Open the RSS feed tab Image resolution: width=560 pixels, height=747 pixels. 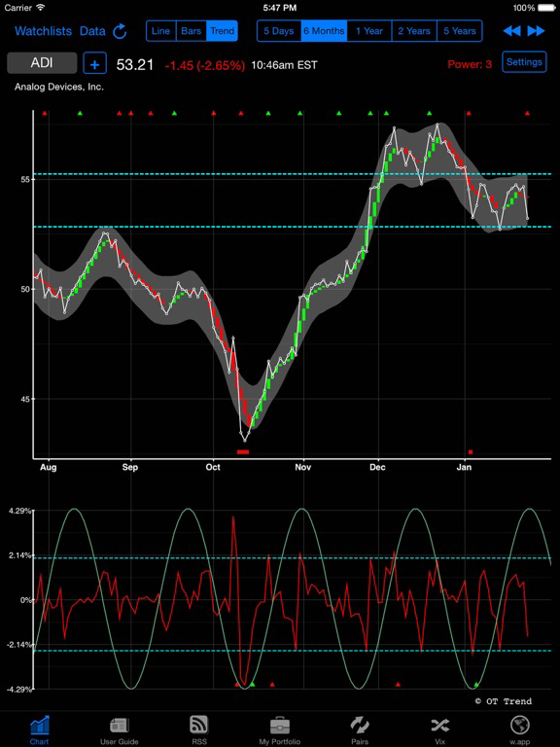(x=198, y=729)
